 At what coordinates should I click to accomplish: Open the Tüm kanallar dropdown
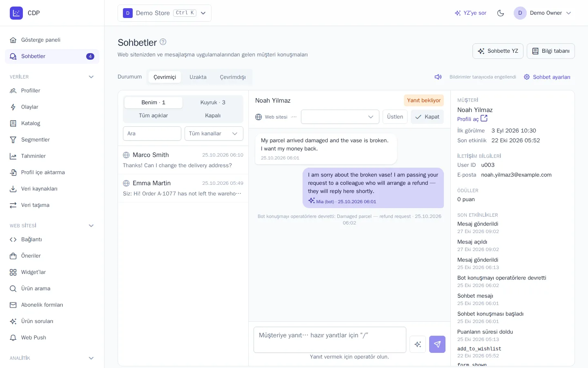tap(214, 133)
